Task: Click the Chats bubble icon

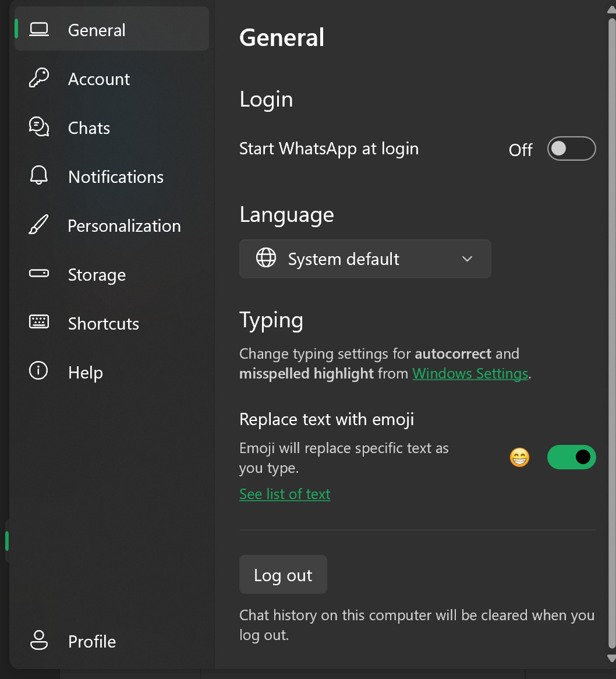Action: [x=39, y=127]
